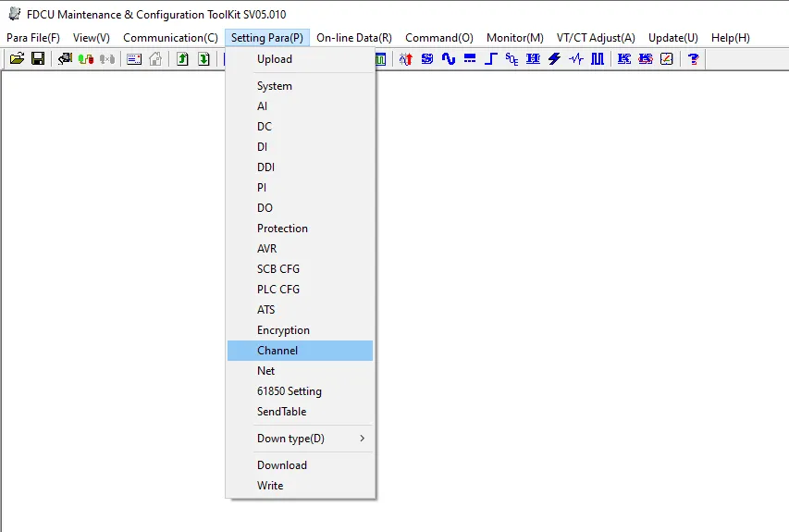Click the blue S-shaped status icon
This screenshot has width=789, height=532.
(x=427, y=59)
